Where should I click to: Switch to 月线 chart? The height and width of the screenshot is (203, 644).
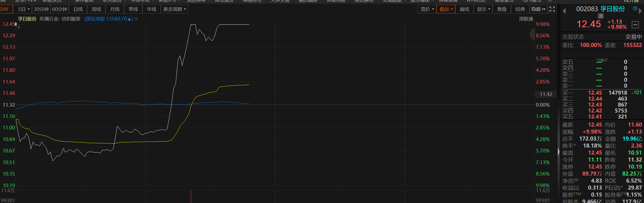coord(115,9)
